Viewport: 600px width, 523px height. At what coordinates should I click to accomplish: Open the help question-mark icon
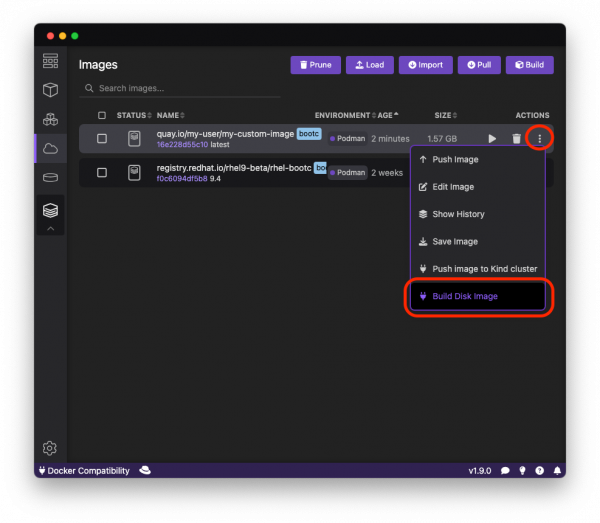[x=540, y=471]
